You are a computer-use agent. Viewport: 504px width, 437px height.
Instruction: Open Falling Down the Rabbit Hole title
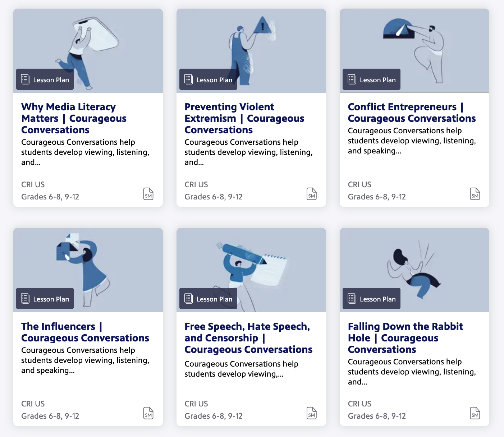[405, 338]
